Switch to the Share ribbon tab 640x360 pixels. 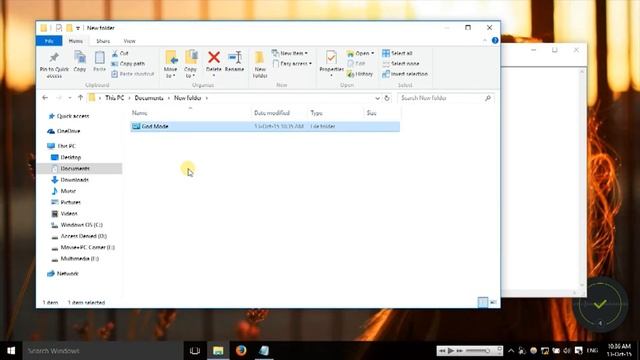pyautogui.click(x=103, y=41)
